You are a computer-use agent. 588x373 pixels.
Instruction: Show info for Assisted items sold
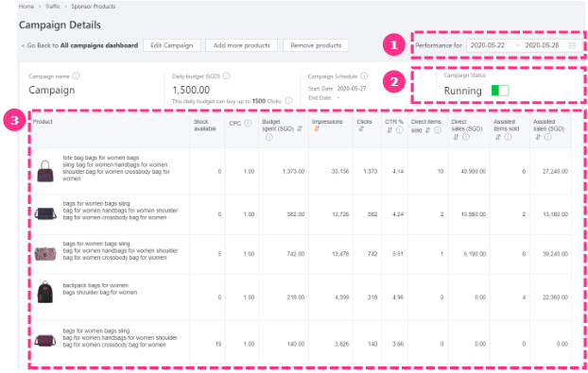[508, 137]
